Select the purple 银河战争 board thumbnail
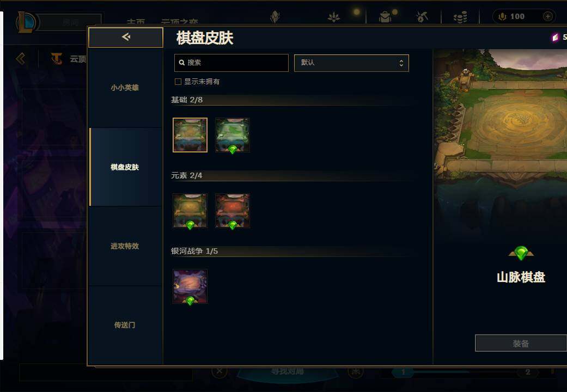The height and width of the screenshot is (392, 567). coord(190,286)
